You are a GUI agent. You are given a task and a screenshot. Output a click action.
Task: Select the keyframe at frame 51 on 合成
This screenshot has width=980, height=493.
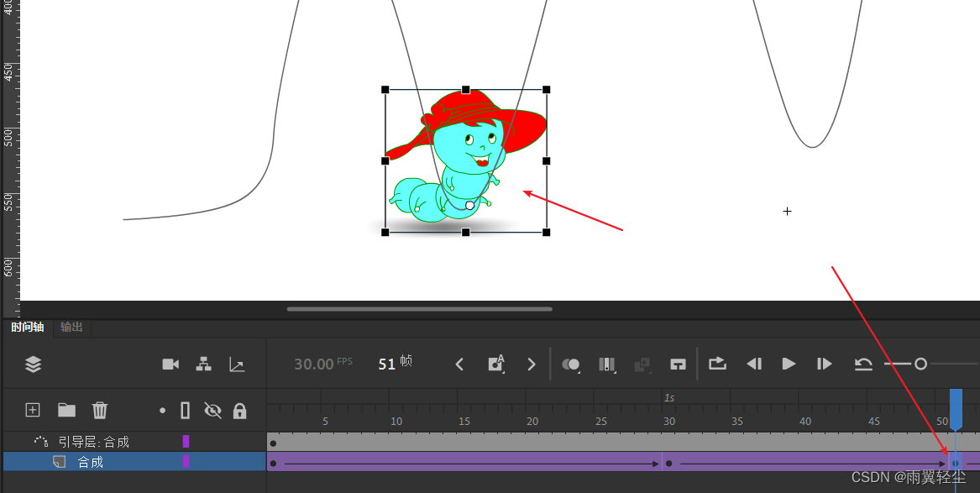[955, 464]
